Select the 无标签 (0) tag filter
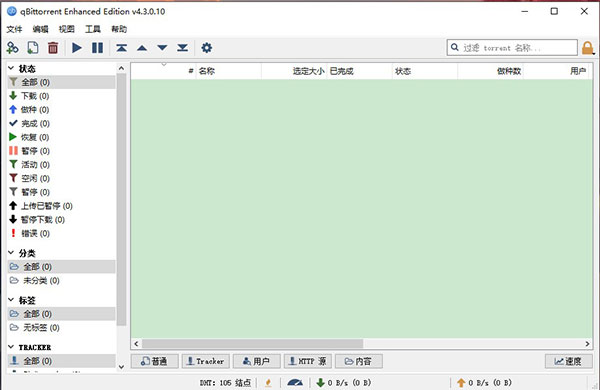Image resolution: width=600 pixels, height=390 pixels. point(61,328)
